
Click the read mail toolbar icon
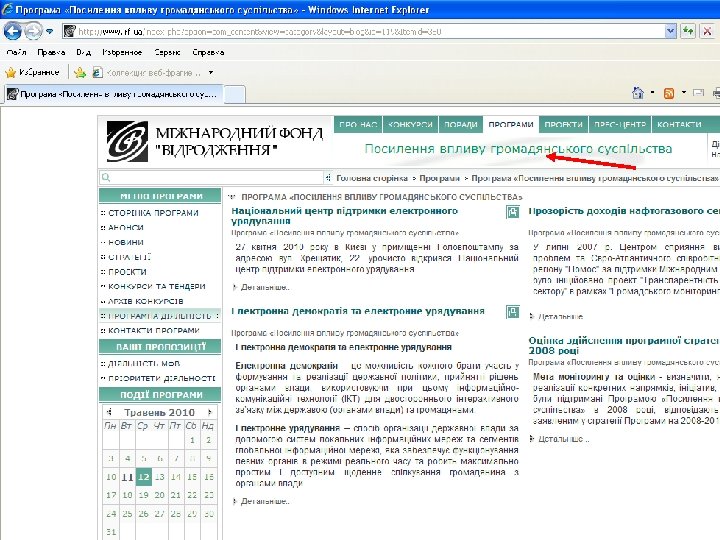point(698,93)
